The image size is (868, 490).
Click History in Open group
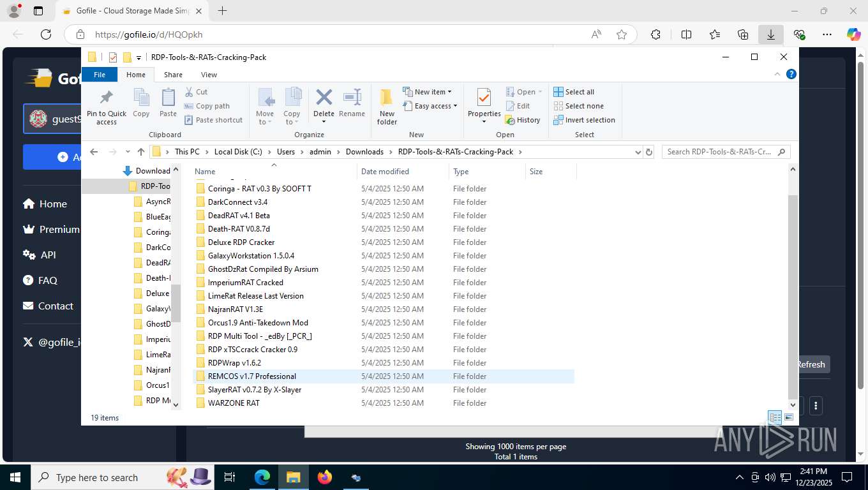click(x=523, y=120)
